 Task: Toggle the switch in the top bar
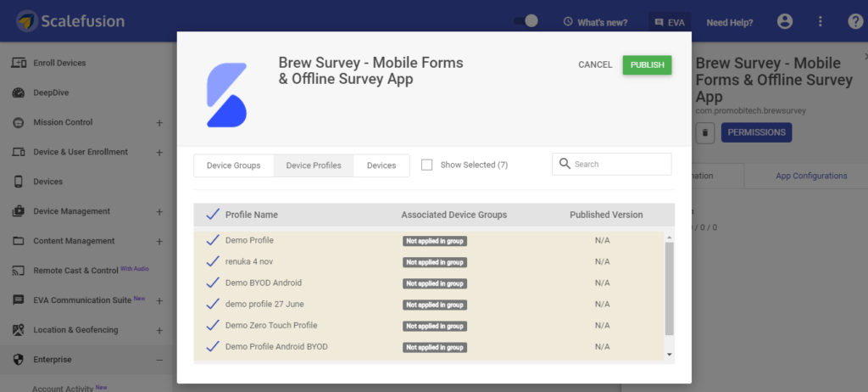point(526,21)
